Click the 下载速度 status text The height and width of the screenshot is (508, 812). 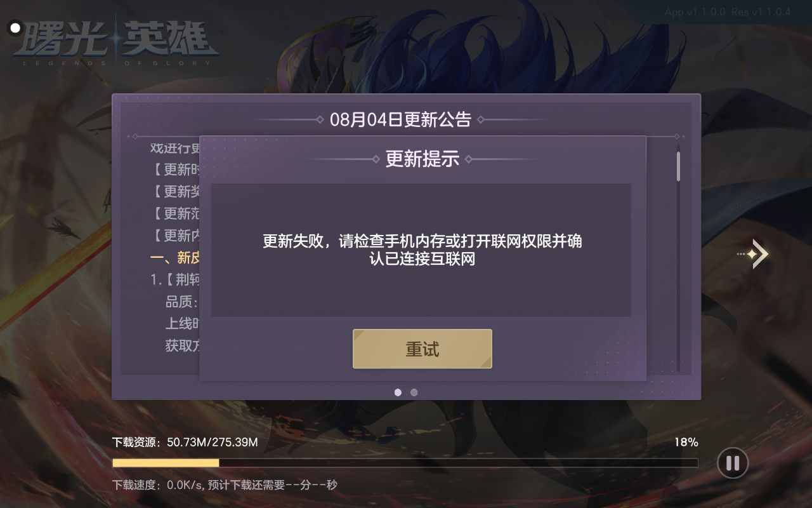(225, 485)
